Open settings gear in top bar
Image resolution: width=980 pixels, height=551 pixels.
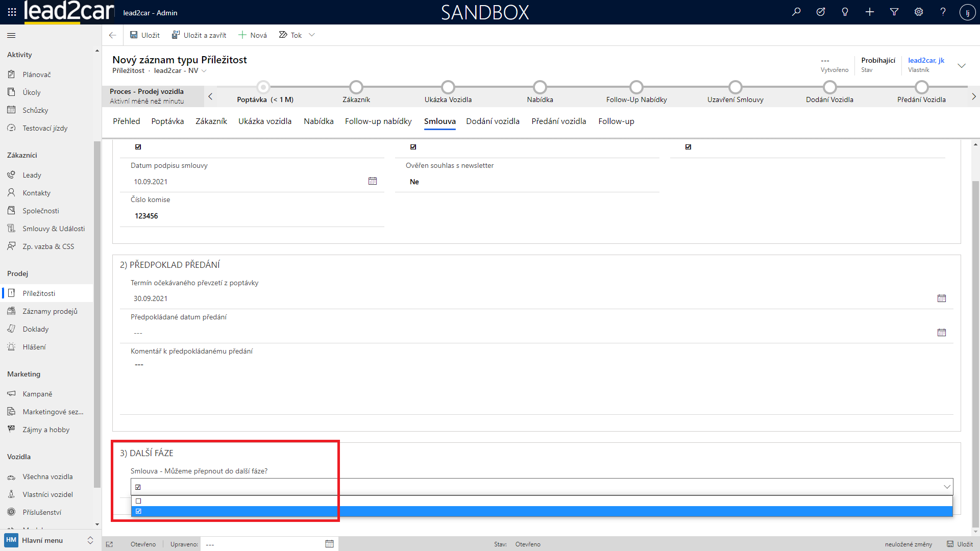pyautogui.click(x=919, y=12)
